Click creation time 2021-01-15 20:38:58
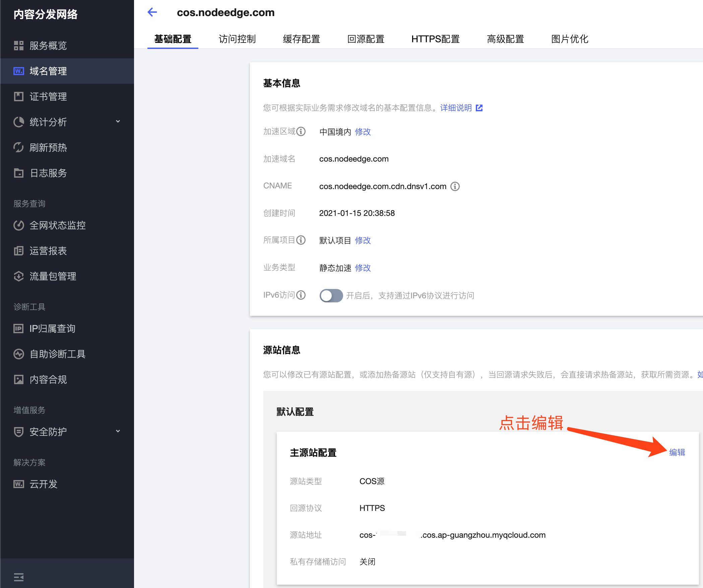The image size is (703, 588). coord(357,213)
